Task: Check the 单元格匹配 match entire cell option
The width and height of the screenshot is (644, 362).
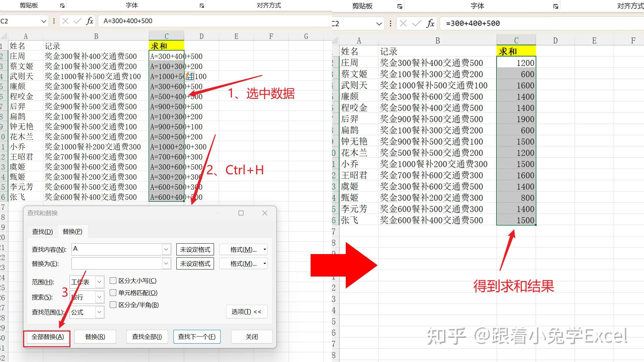Action: pos(113,293)
